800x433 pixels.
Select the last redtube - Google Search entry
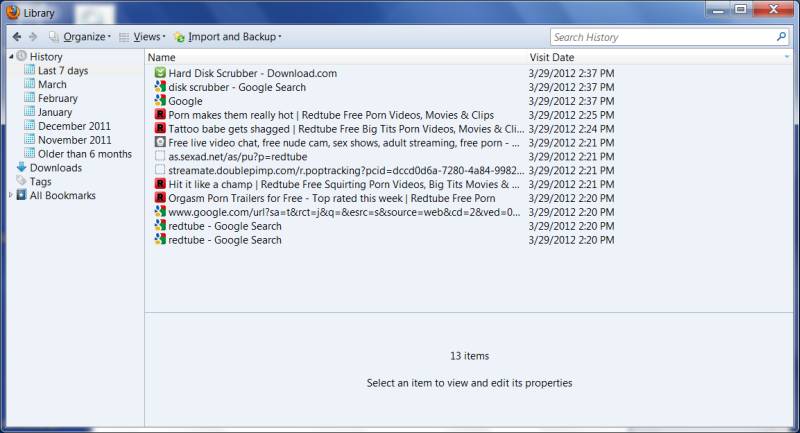click(225, 240)
